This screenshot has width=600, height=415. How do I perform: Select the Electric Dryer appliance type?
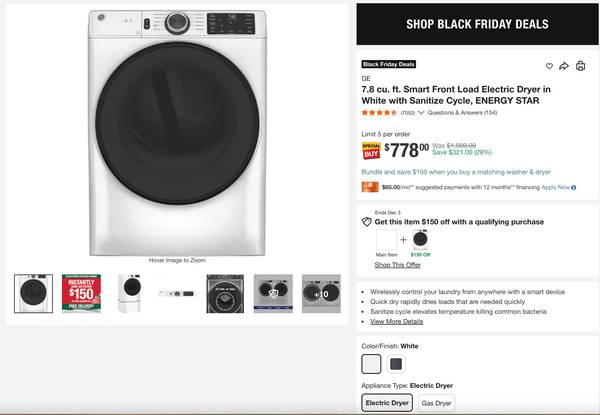click(x=386, y=403)
